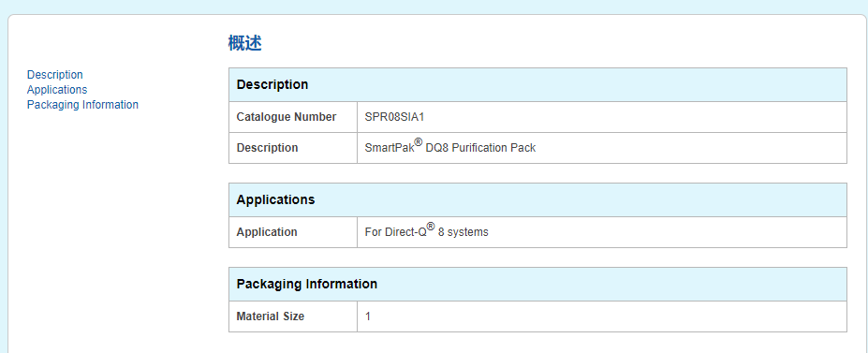
Task: Select the 概述 overview heading
Action: tap(244, 43)
